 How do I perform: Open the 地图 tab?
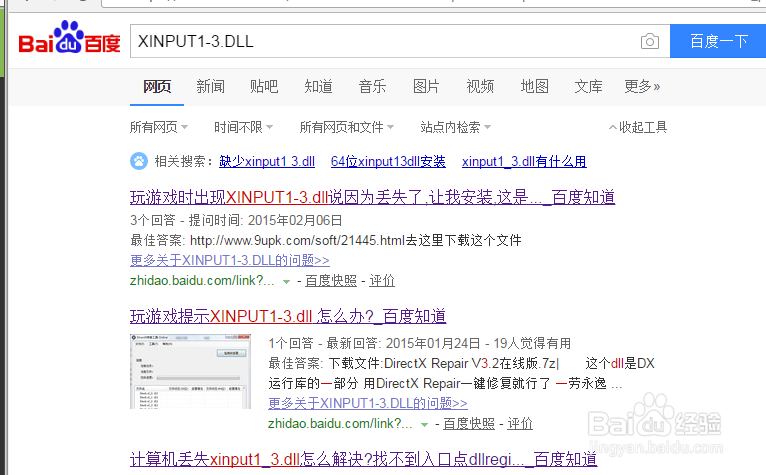tap(534, 86)
